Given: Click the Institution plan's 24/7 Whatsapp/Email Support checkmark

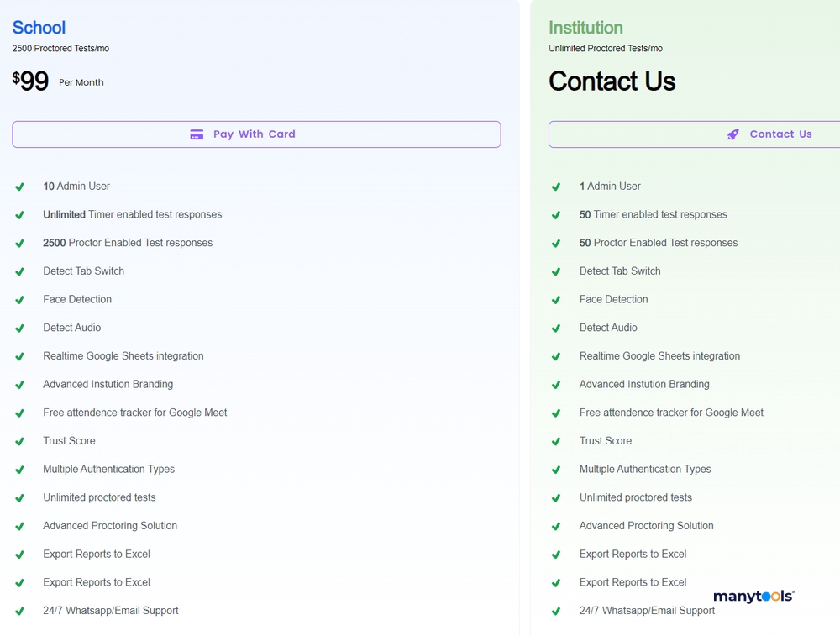Looking at the screenshot, I should pyautogui.click(x=556, y=612).
